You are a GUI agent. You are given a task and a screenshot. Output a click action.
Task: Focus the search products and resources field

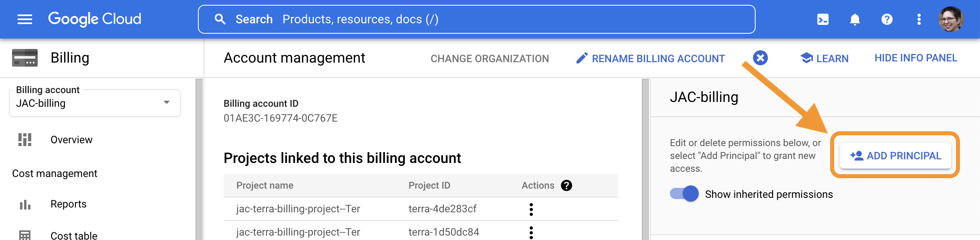click(x=477, y=19)
